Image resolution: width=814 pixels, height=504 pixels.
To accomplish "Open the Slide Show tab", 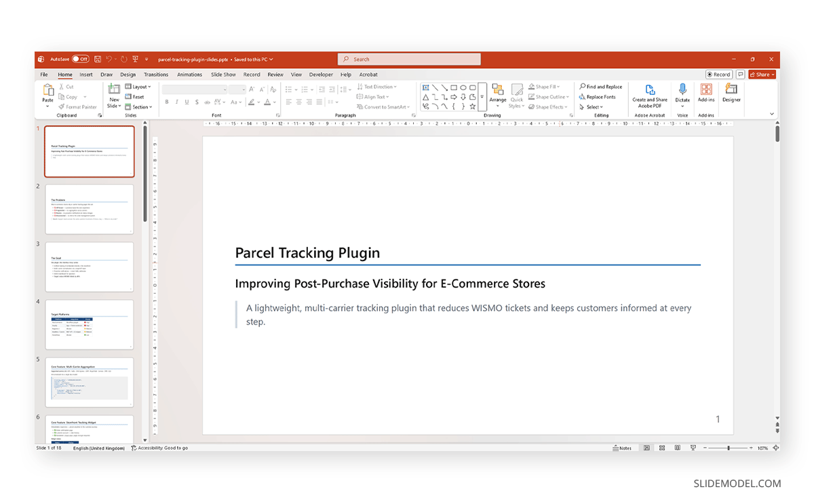I will [223, 75].
